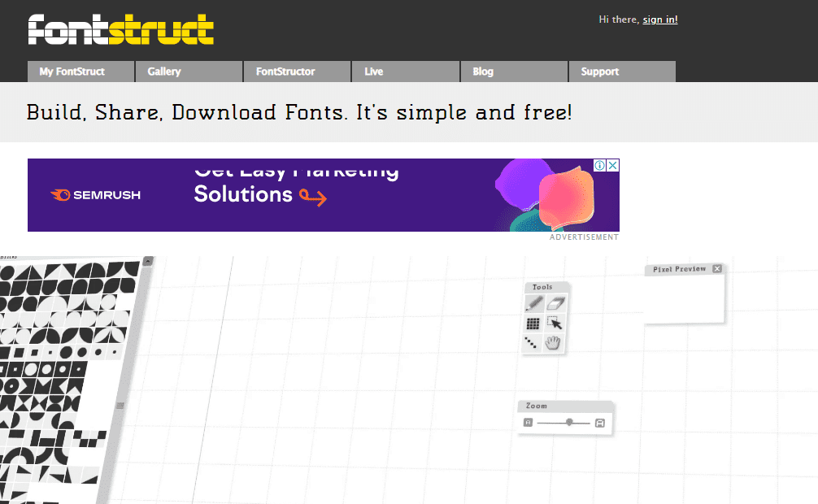This screenshot has height=504, width=818.
Task: Select the Hand pan tool
Action: [x=553, y=343]
